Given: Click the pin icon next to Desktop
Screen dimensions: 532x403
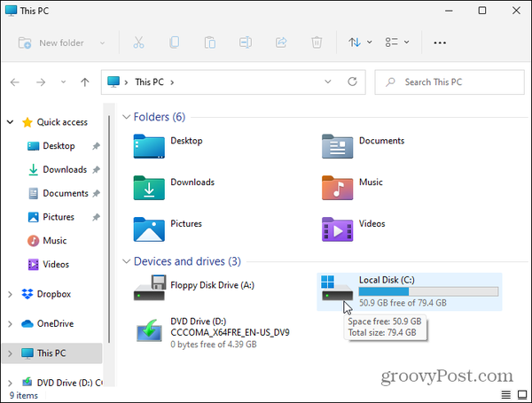Looking at the screenshot, I should pos(97,146).
